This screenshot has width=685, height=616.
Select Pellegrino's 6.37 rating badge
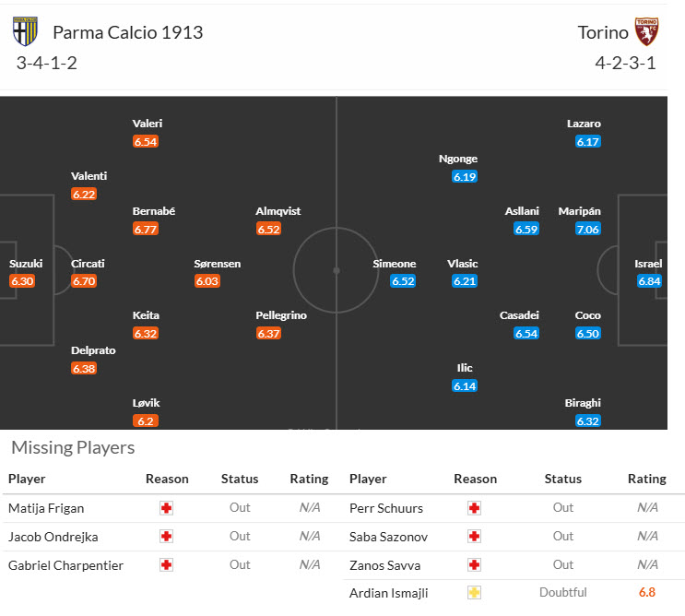268,334
